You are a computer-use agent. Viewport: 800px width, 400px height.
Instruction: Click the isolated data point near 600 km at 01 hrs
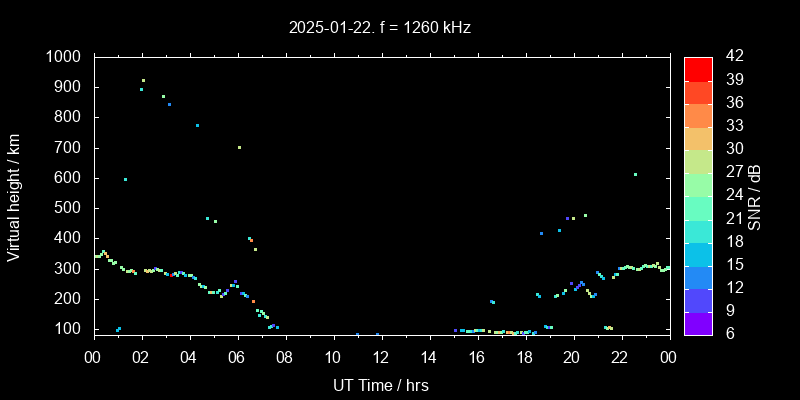click(x=125, y=179)
